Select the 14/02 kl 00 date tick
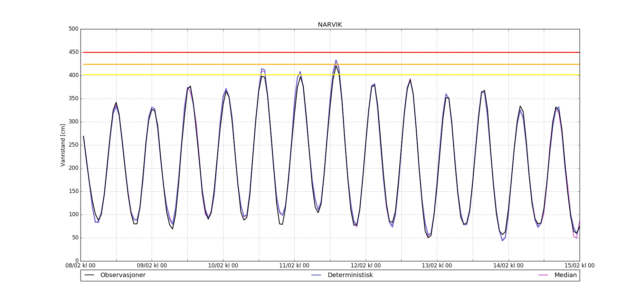This screenshot has height=290, width=644. tap(508, 266)
